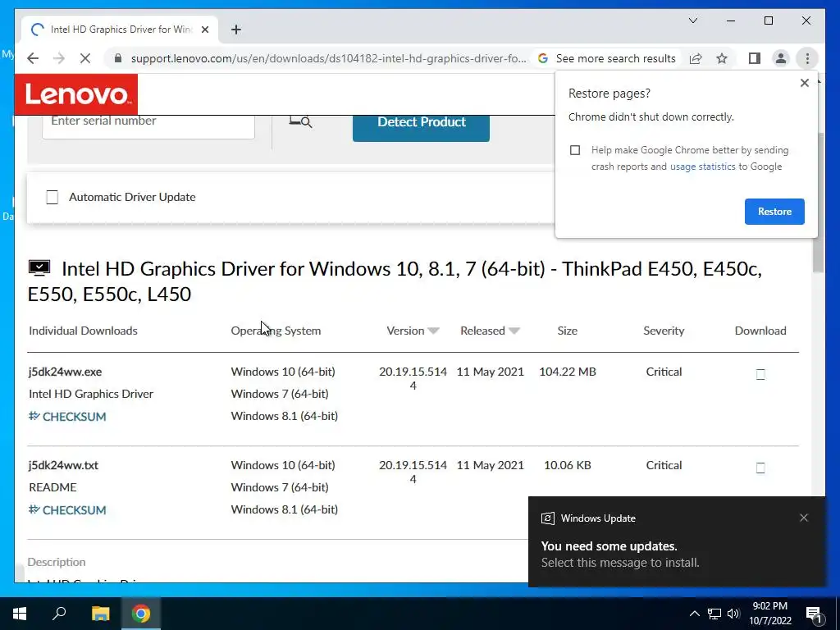The height and width of the screenshot is (630, 840).
Task: Click the page vertical scrollbar thumb
Action: point(818,201)
